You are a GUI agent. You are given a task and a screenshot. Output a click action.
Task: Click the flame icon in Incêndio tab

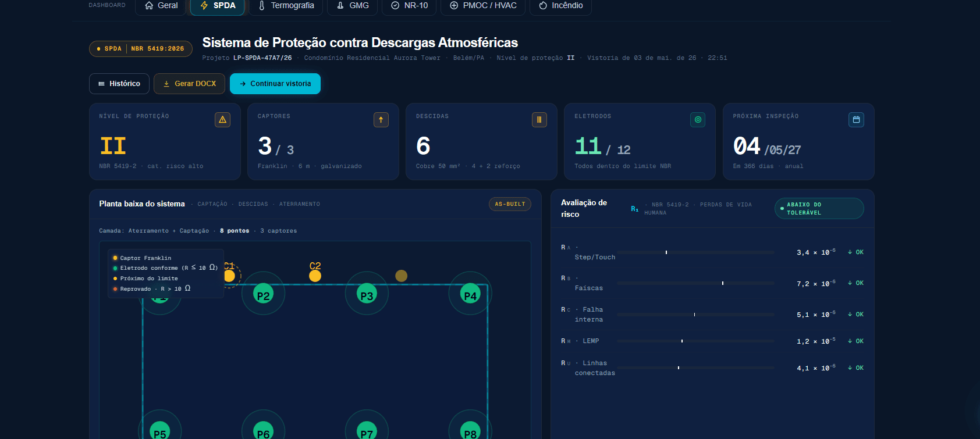543,5
